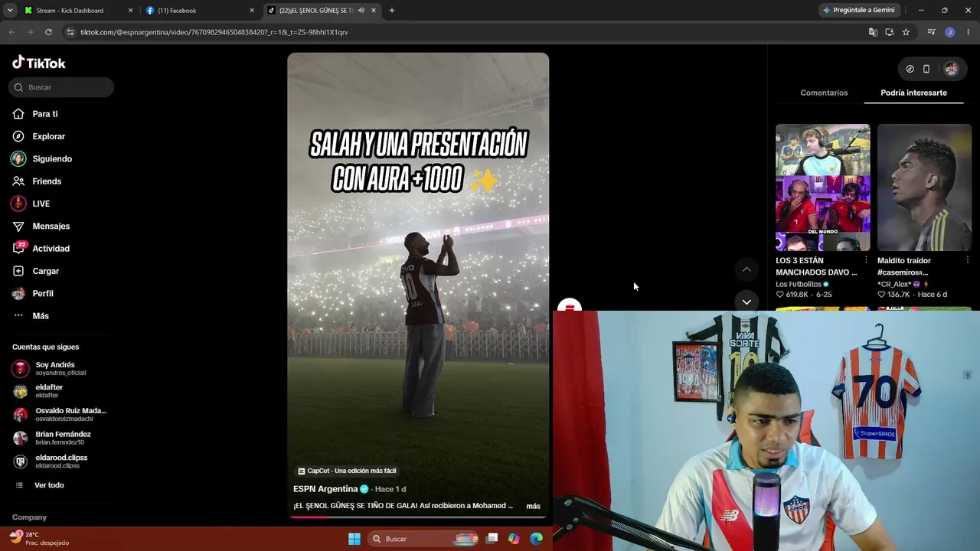Open Microsoft Edge from the taskbar
This screenshot has height=551, width=980.
[x=536, y=539]
